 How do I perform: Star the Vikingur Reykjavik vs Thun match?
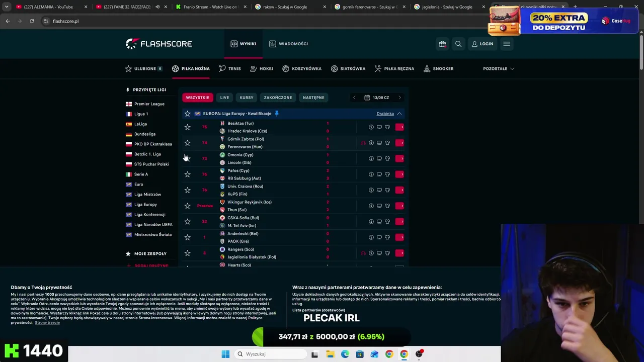pyautogui.click(x=187, y=206)
